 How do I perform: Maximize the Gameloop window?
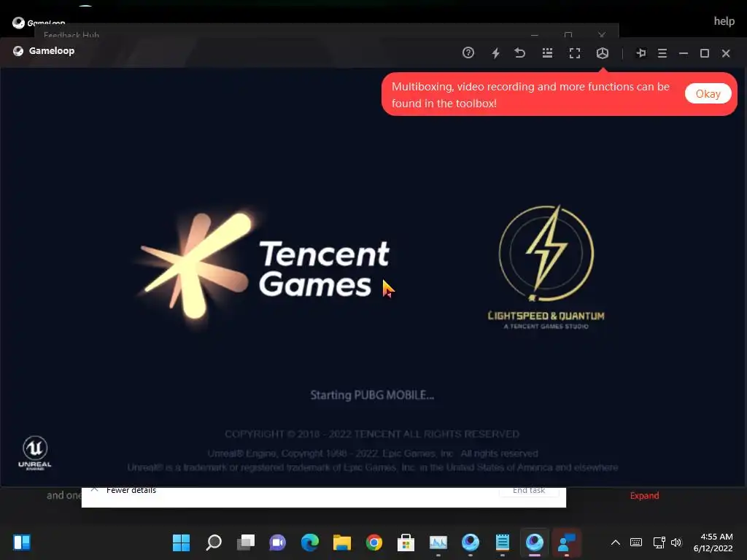[x=705, y=52]
